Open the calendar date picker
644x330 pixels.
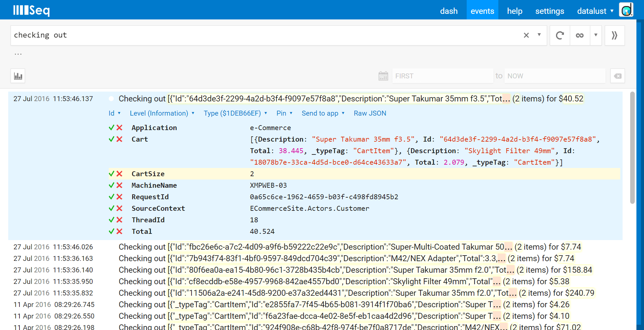[383, 76]
